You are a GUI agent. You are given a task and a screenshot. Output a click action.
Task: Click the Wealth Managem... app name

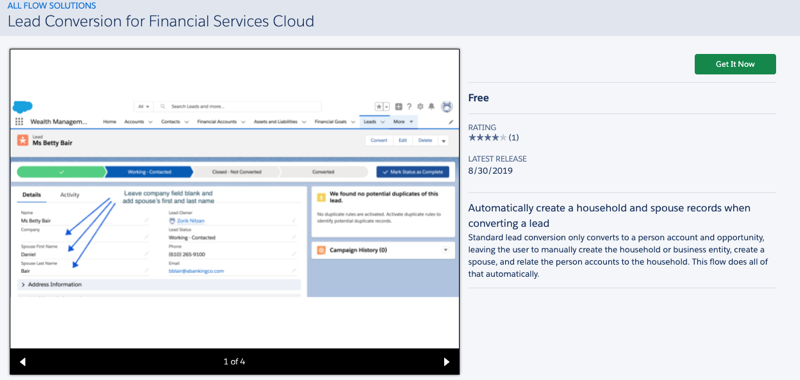click(x=59, y=122)
